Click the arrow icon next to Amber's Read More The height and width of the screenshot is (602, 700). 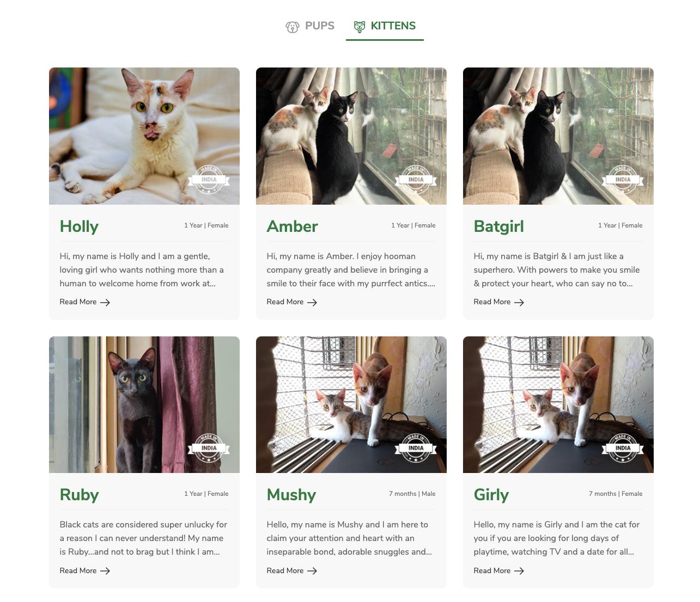[312, 303]
